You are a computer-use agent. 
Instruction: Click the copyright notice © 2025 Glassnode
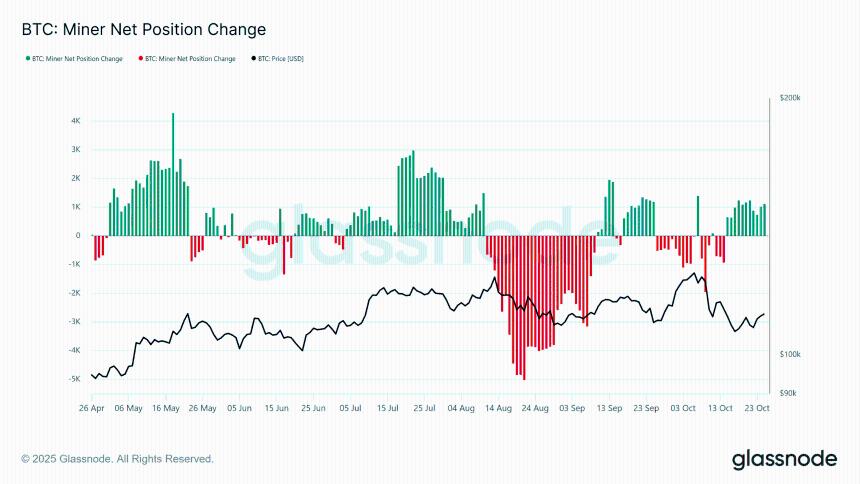click(117, 459)
